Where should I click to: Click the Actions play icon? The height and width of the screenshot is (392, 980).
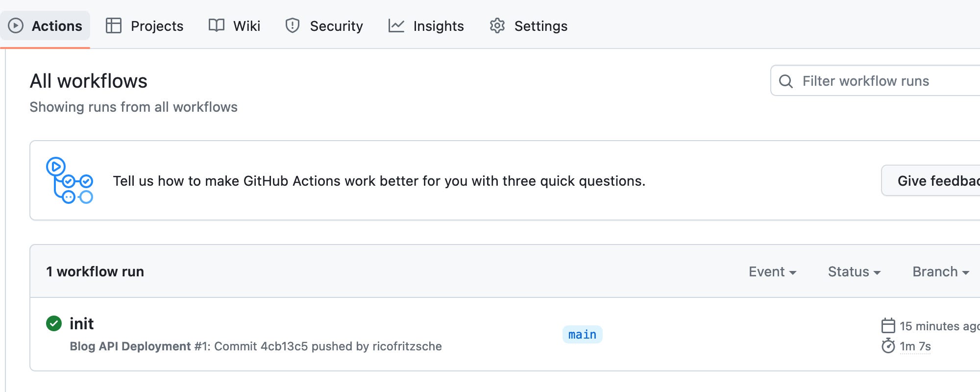pos(16,25)
